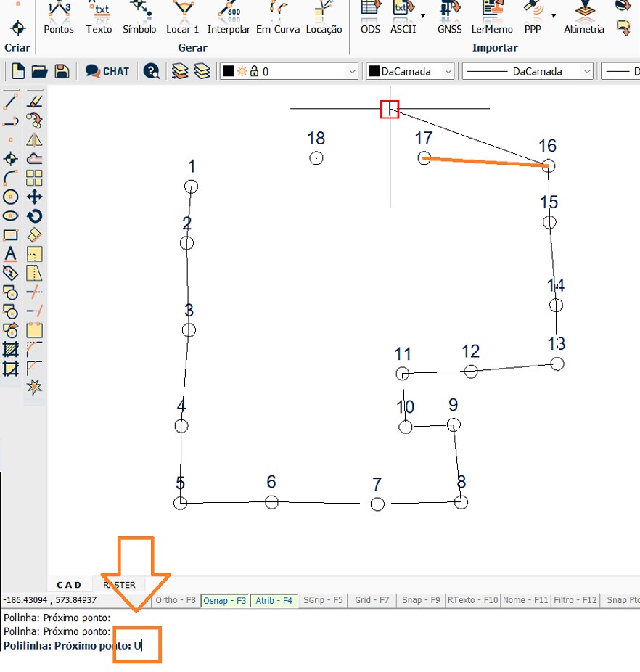This screenshot has width=640, height=672.
Task: Click the Move tool icon
Action: (x=34, y=197)
